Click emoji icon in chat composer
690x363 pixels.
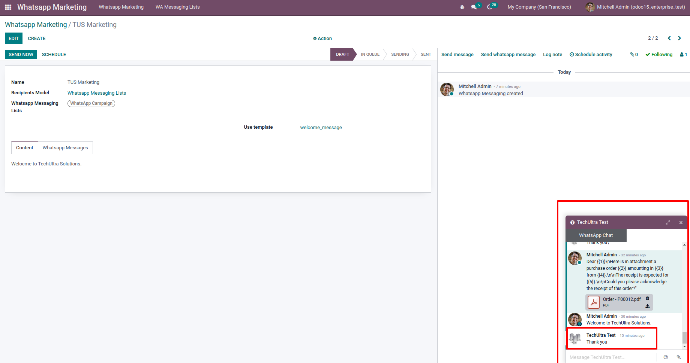(666, 357)
